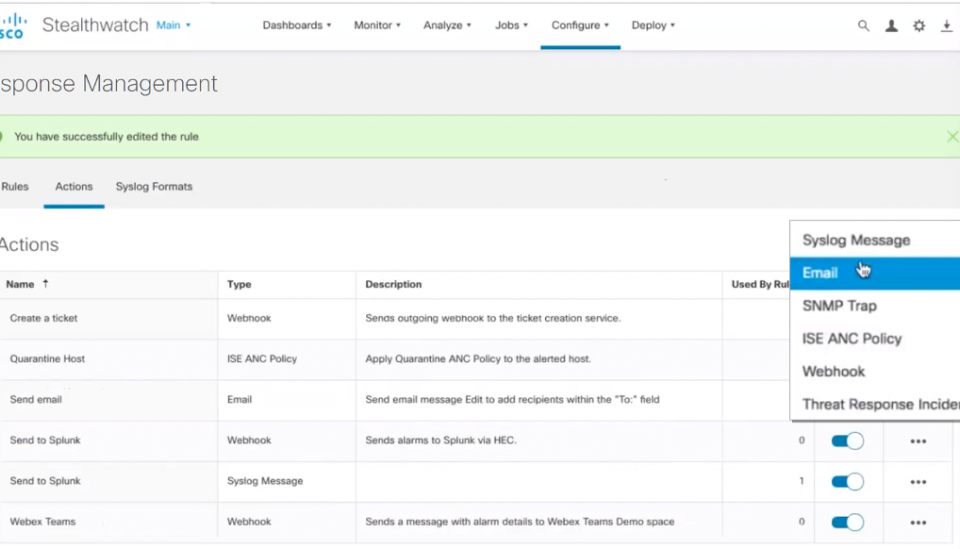The image size is (960, 549).
Task: Expand the Configure menu
Action: tap(580, 25)
